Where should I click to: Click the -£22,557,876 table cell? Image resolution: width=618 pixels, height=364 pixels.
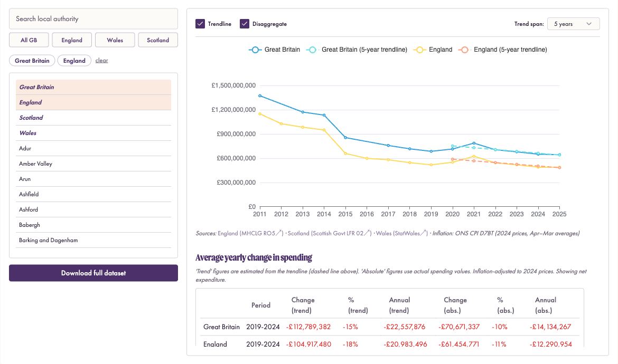click(x=405, y=327)
